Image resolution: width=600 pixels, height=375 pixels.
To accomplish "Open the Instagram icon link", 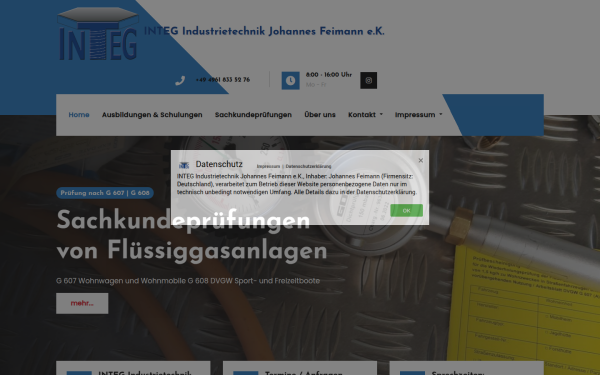I will (368, 80).
